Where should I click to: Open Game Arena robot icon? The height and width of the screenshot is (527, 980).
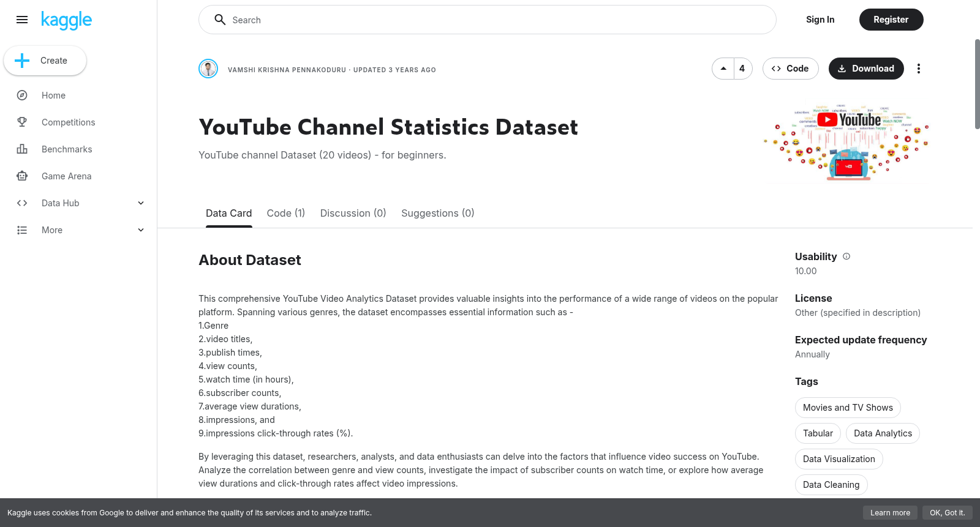point(22,176)
